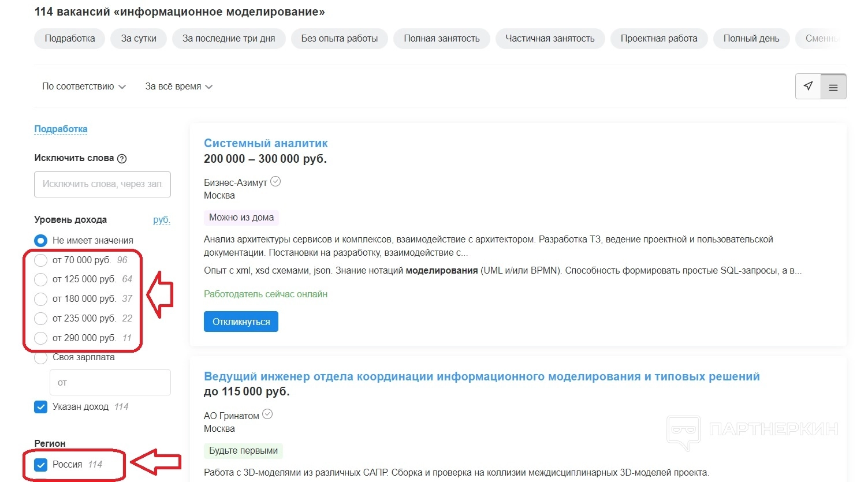The height and width of the screenshot is (482, 868).
Task: Focus the Исключить слова text field
Action: point(102,184)
